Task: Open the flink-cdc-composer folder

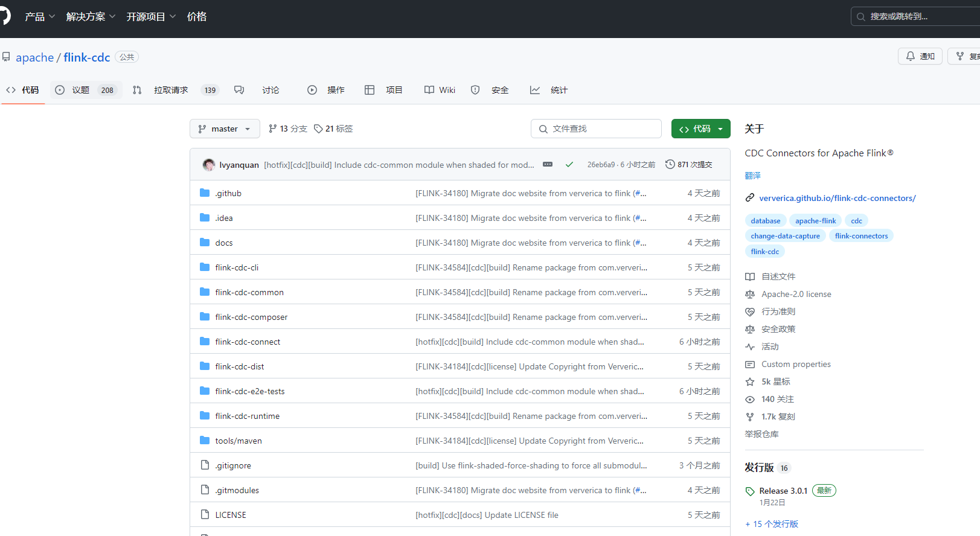Action: (251, 317)
